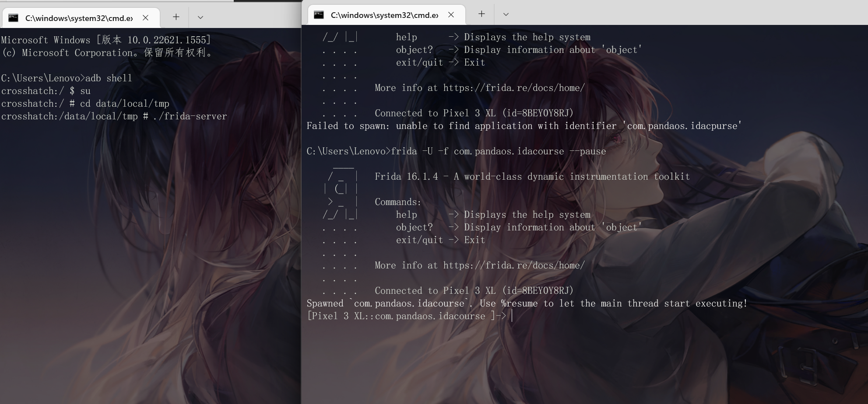
Task: Click the Microsoft Corporation copyright line
Action: point(107,53)
